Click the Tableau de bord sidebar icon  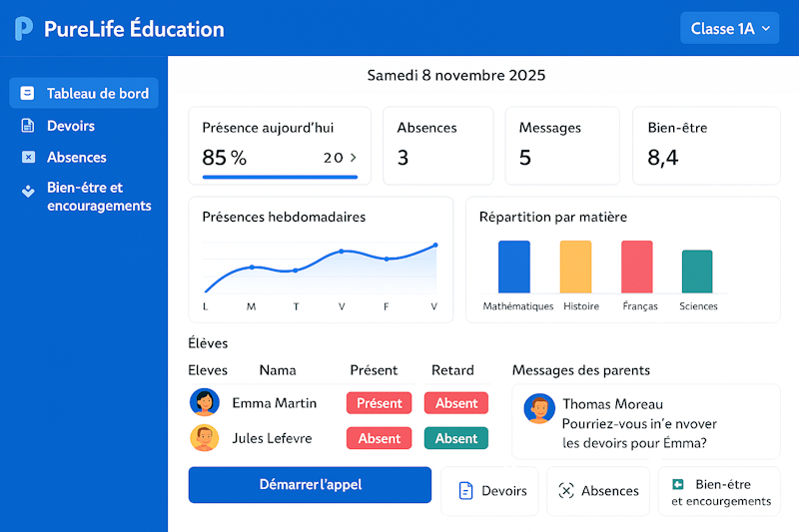pos(28,94)
